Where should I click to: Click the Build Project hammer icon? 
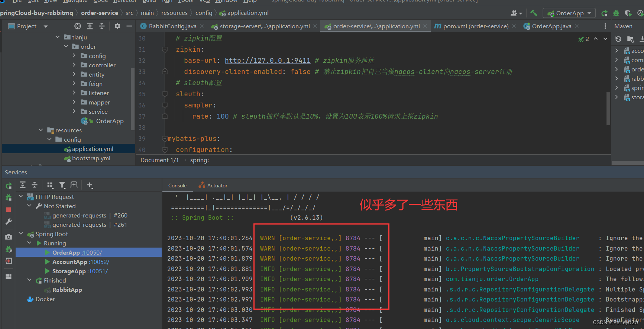click(x=534, y=13)
